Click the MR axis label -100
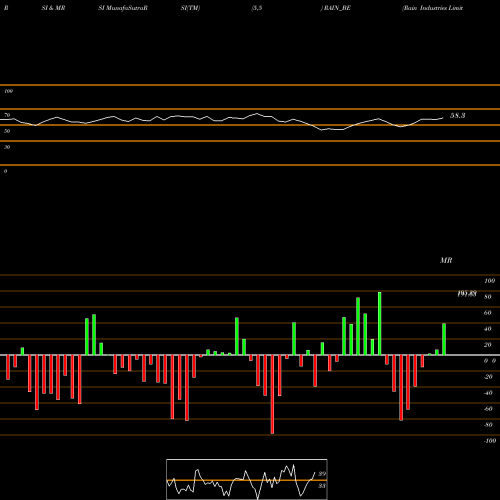Image resolution: width=500 pixels, height=500 pixels. click(x=490, y=441)
